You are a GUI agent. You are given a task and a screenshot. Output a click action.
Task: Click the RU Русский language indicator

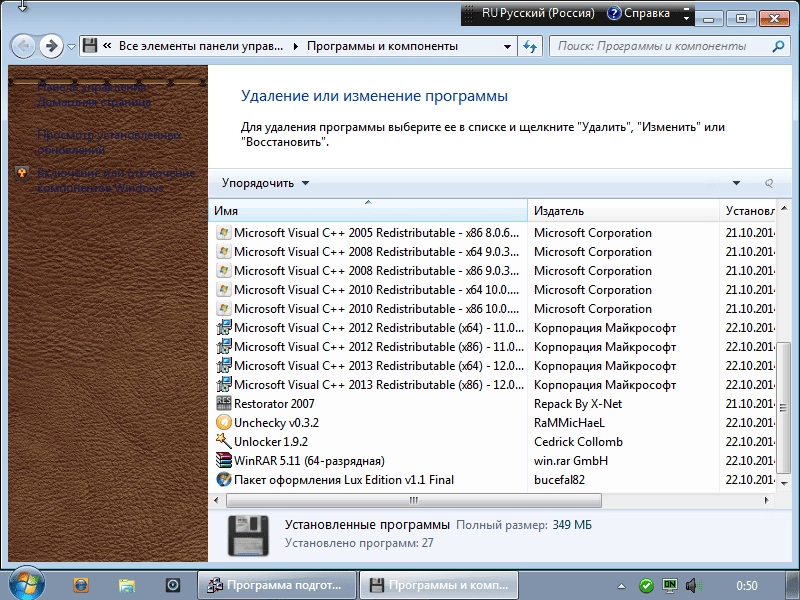[x=538, y=13]
